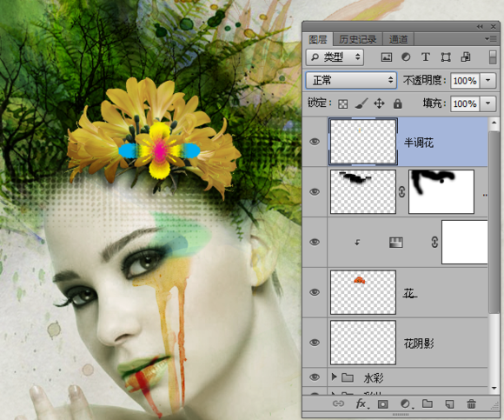Image resolution: width=504 pixels, height=420 pixels.
Task: Filter layers by smart object icon
Action: pos(466,57)
